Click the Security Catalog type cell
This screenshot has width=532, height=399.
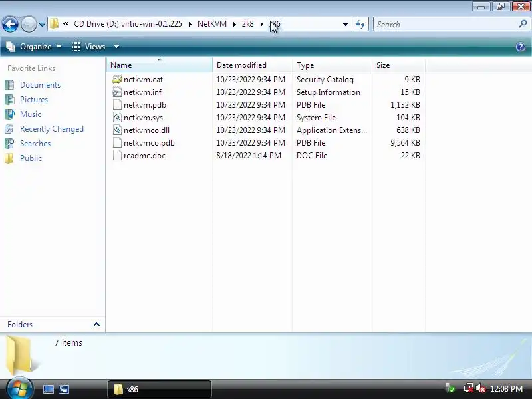325,80
